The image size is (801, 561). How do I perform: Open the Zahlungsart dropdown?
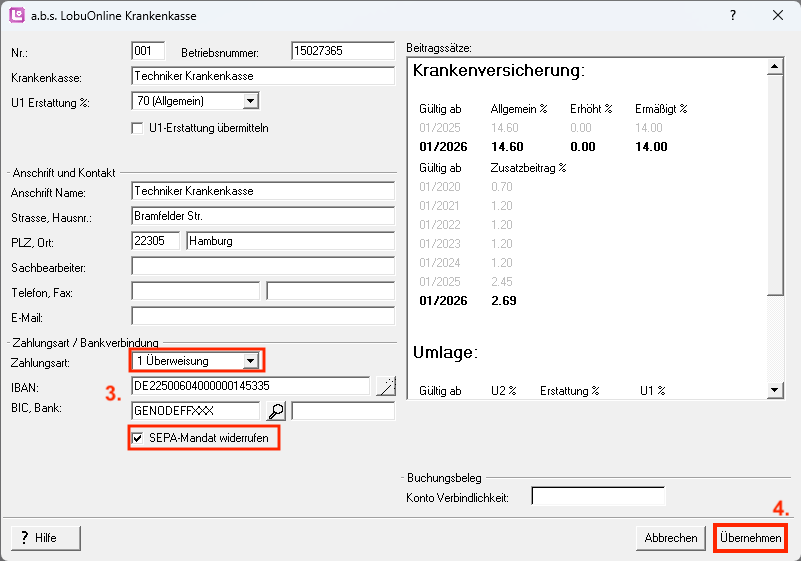pos(251,360)
